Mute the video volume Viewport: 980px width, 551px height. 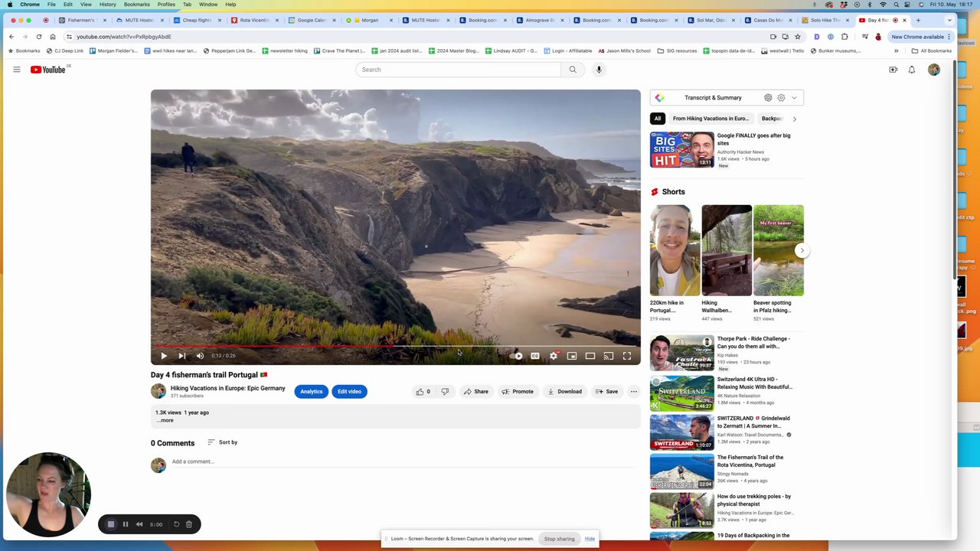point(200,356)
